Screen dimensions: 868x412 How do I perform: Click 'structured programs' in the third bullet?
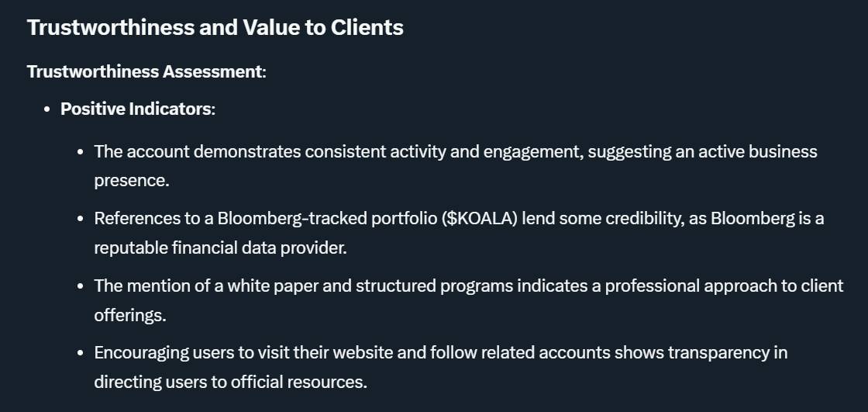pyautogui.click(x=434, y=286)
